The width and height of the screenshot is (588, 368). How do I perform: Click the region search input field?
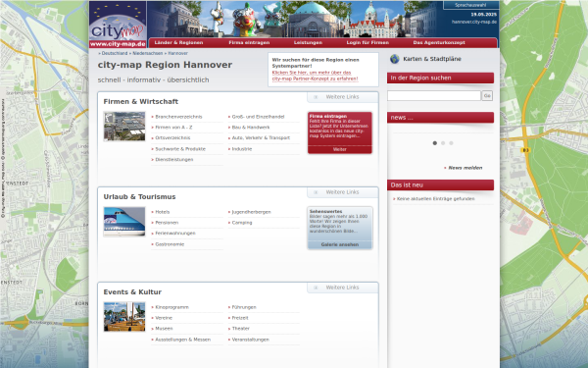tap(434, 96)
